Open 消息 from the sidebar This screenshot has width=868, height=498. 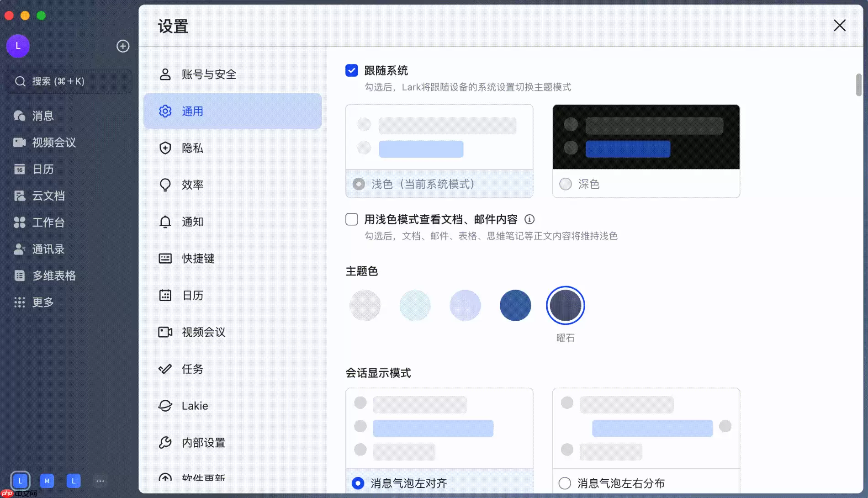[43, 116]
